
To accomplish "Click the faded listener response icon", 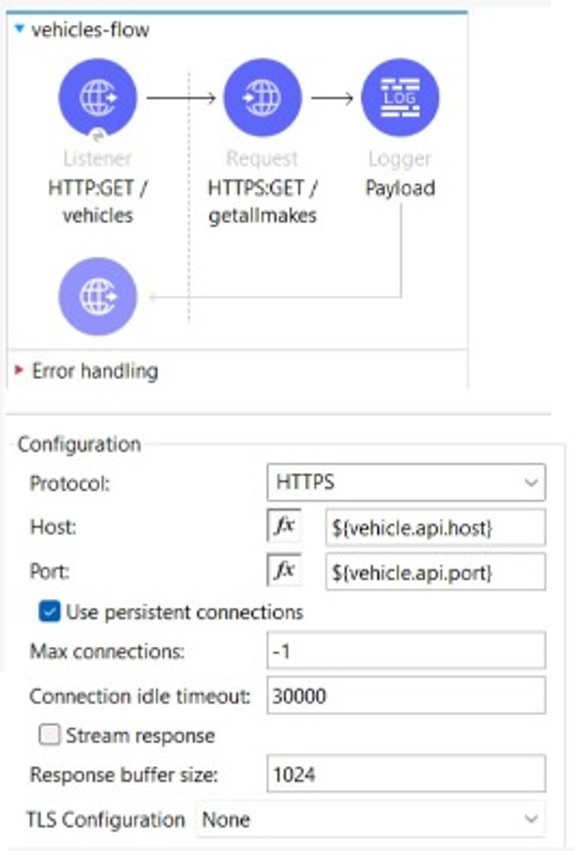I will click(x=98, y=296).
